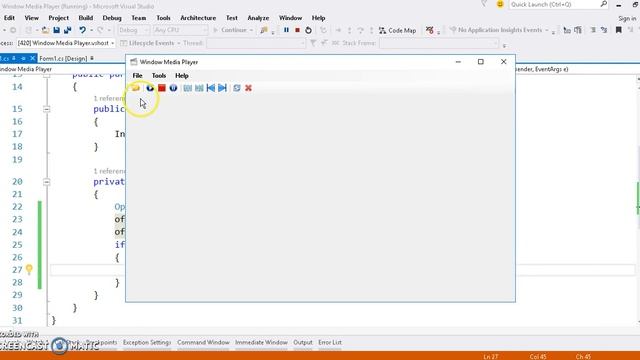
Task: Open the Command Window tab
Action: [x=203, y=342]
